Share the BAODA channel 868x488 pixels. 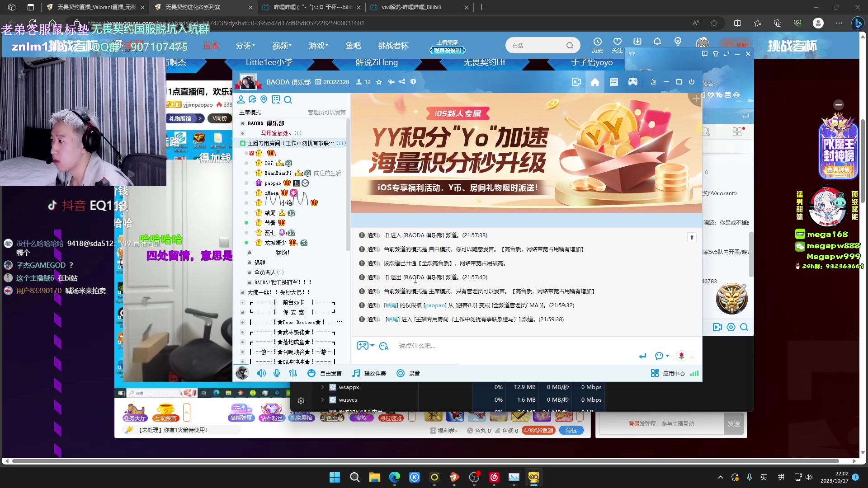pyautogui.click(x=402, y=82)
